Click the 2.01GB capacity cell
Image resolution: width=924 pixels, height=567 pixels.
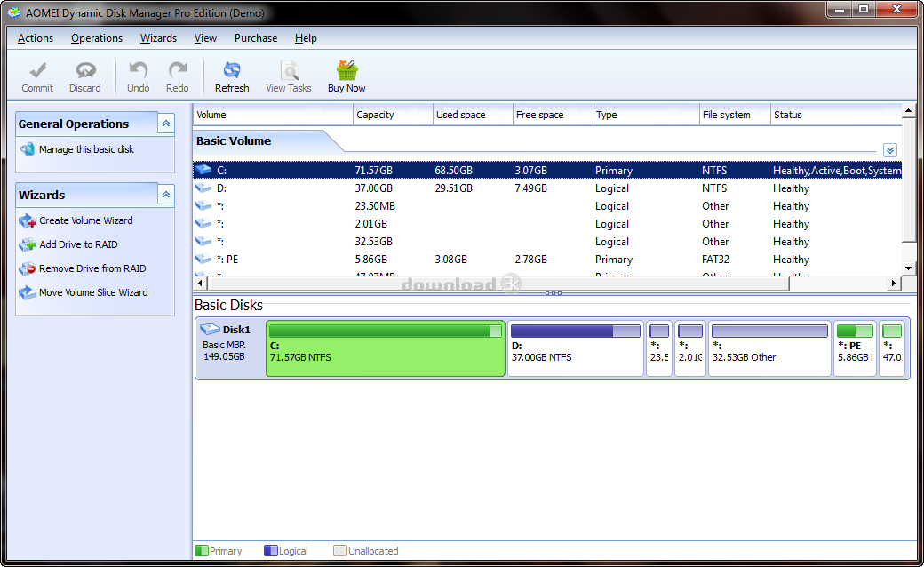[371, 224]
